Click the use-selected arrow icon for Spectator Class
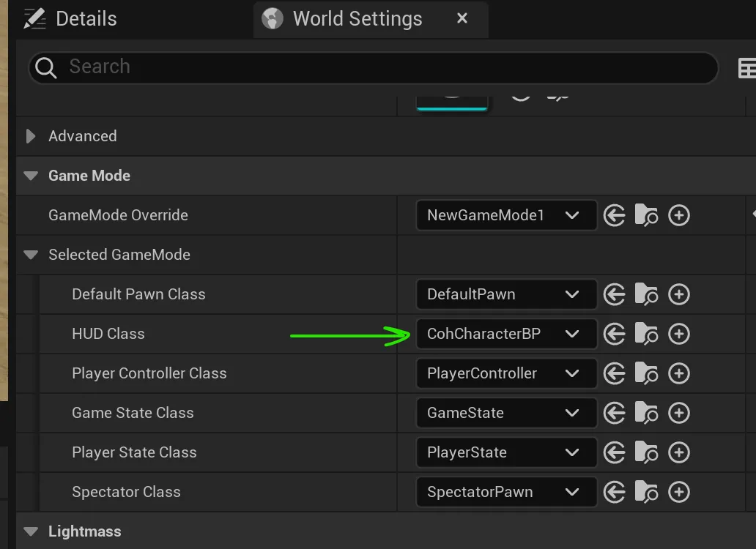Viewport: 756px width, 549px height. [x=614, y=492]
